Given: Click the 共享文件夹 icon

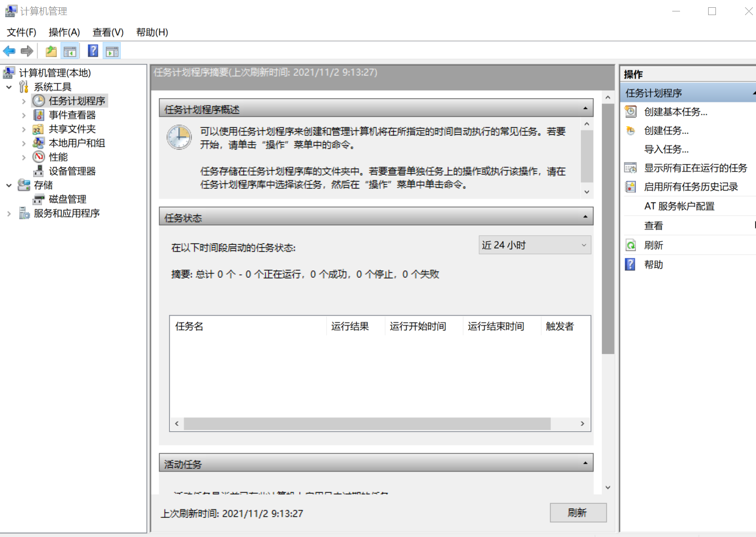Looking at the screenshot, I should pos(38,129).
